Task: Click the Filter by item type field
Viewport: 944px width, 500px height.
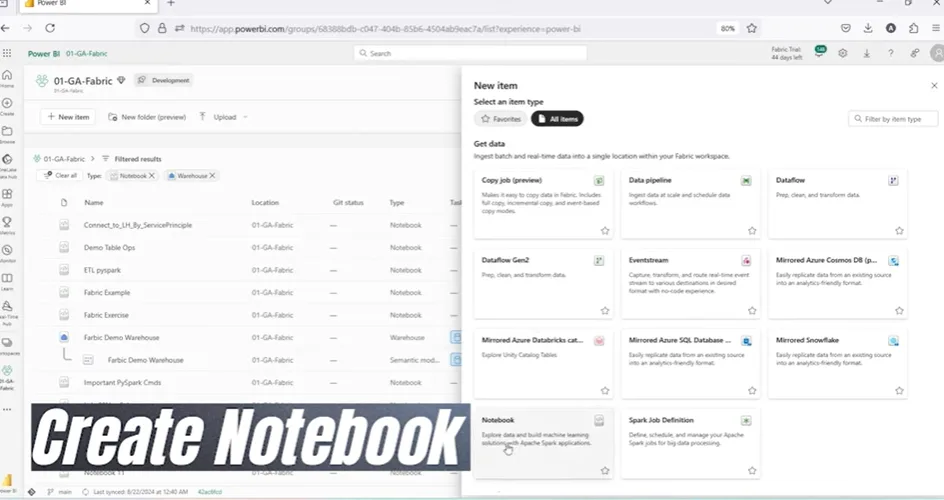Action: point(893,119)
